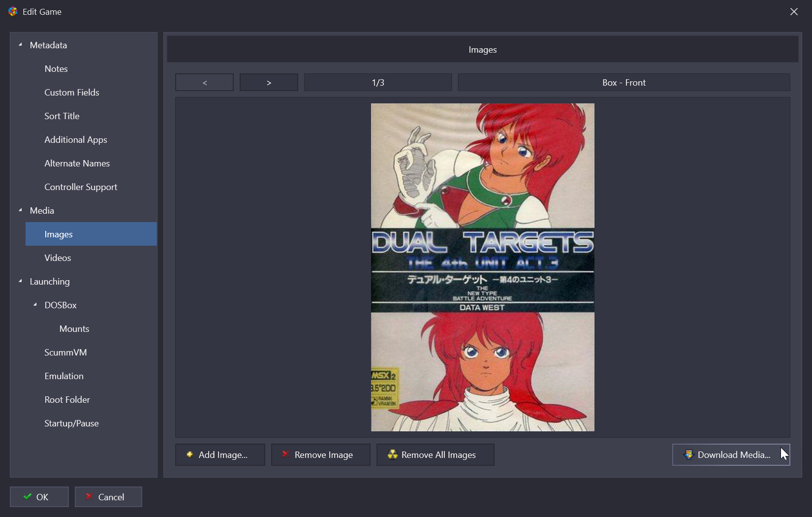Open the Download Media dialog
The image size is (812, 517).
(x=731, y=454)
